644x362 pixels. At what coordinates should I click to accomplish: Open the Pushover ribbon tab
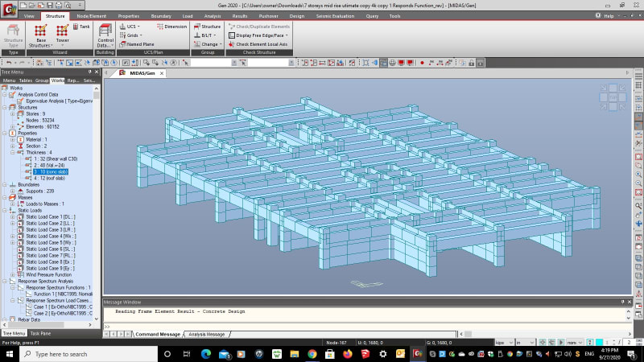click(x=269, y=16)
